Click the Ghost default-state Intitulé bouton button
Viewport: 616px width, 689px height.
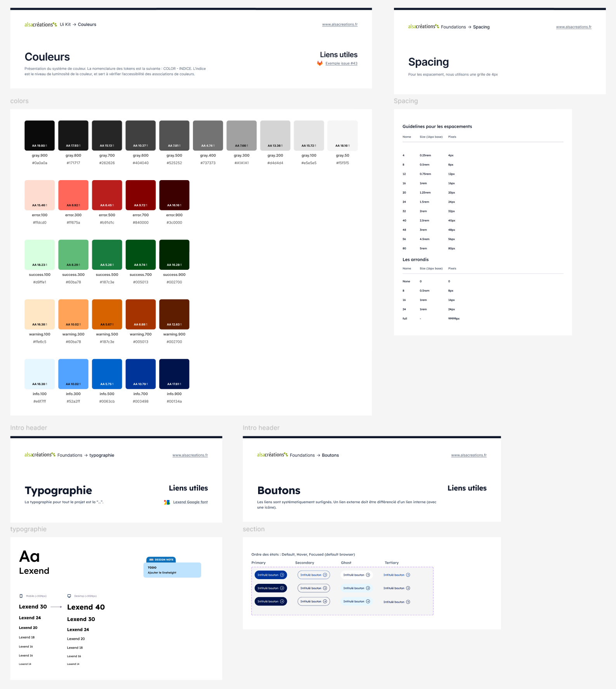357,575
